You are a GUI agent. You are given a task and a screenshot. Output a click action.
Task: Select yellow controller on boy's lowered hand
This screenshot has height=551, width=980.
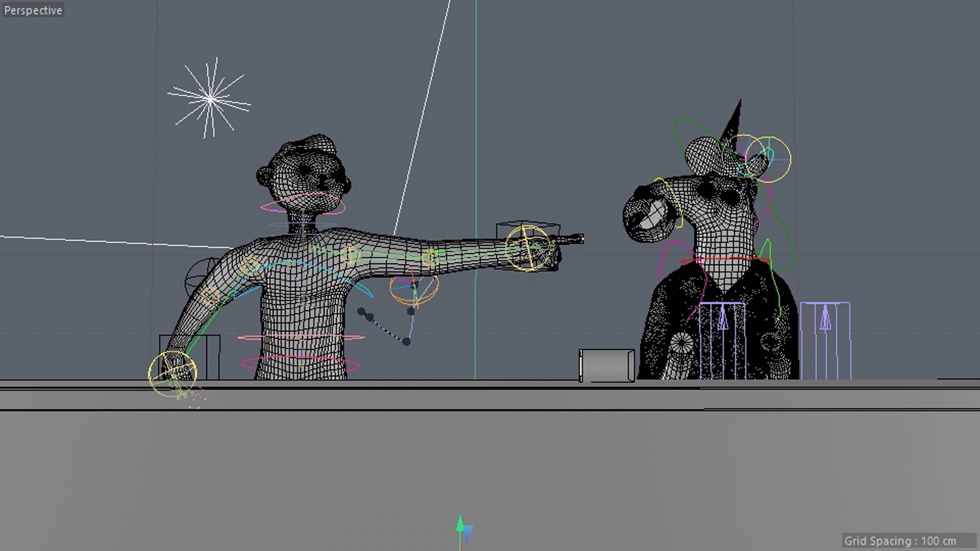[172, 374]
